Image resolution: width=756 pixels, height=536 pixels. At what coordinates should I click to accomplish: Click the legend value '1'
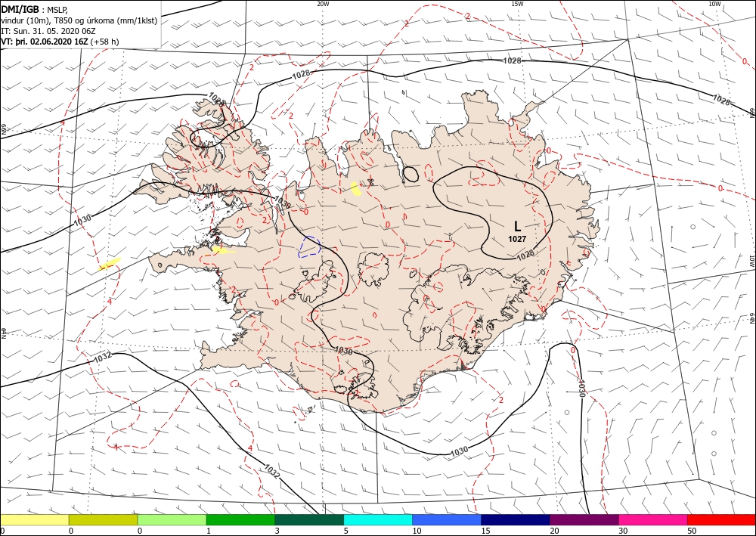tap(209, 531)
